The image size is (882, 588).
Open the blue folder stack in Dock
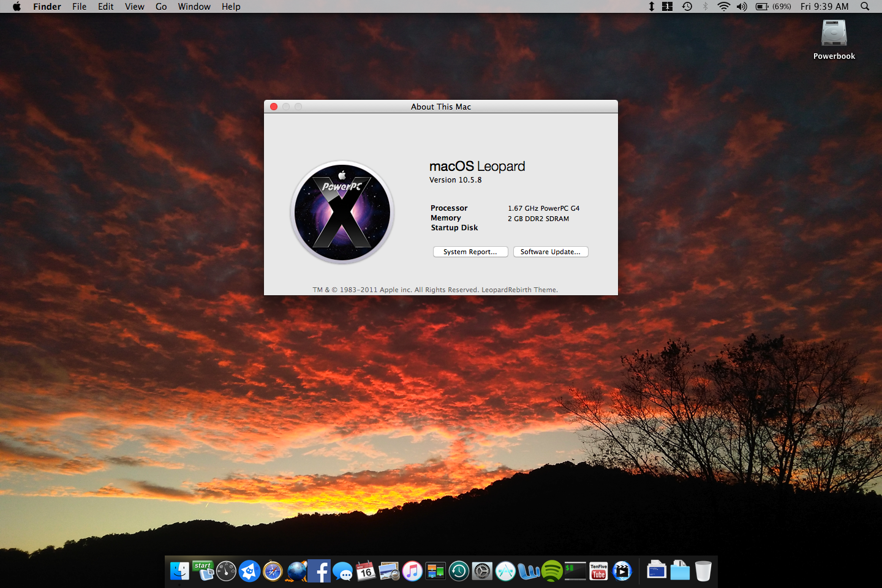pyautogui.click(x=680, y=571)
